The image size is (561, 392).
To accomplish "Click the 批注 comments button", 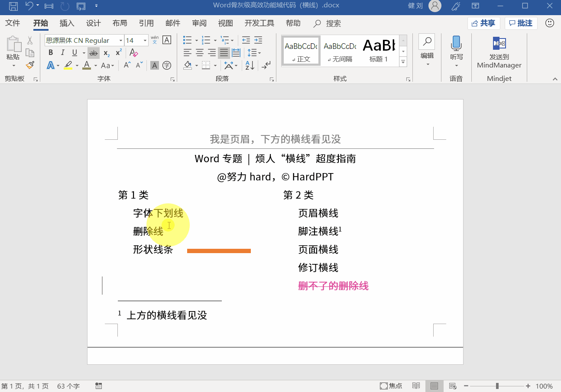I will (x=521, y=23).
